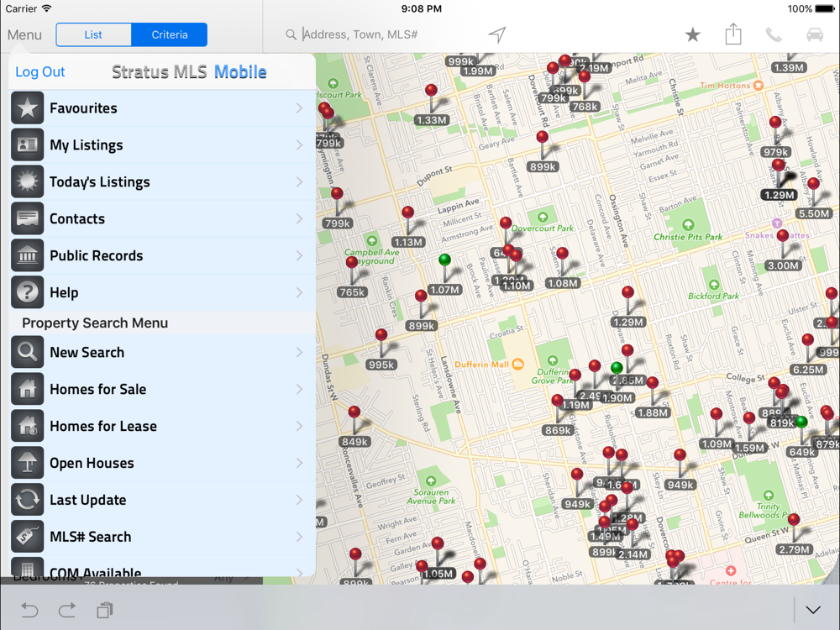Viewport: 840px width, 630px height.
Task: Expand the Today's Listings row chevron
Action: tap(300, 182)
